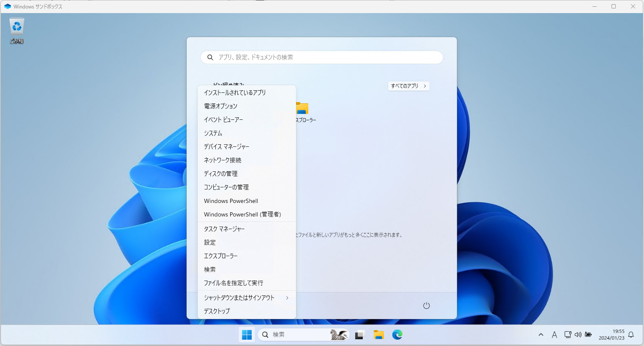Open the network status tray icon
This screenshot has width=644, height=346.
pos(568,335)
